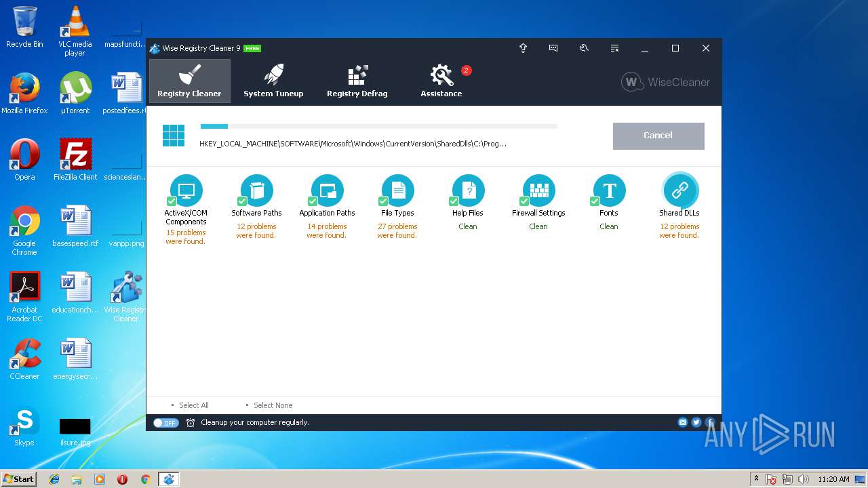This screenshot has width=868, height=488.
Task: Uncheck the Help Files checkbox
Action: point(454,201)
